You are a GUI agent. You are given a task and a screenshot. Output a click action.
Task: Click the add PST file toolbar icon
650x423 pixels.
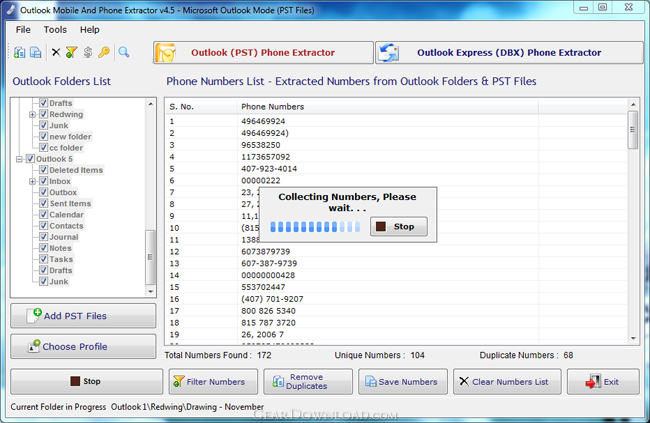pyautogui.click(x=19, y=52)
